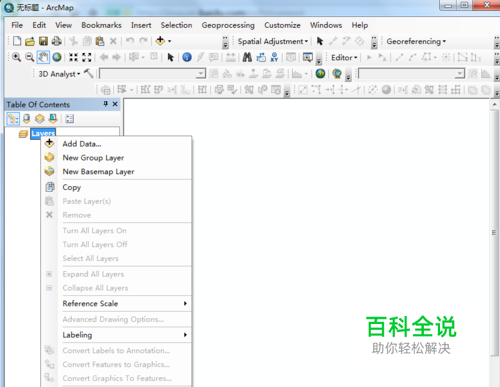Expand the 3D Analyst layer combo box
The width and height of the screenshot is (500, 387).
[x=201, y=73]
